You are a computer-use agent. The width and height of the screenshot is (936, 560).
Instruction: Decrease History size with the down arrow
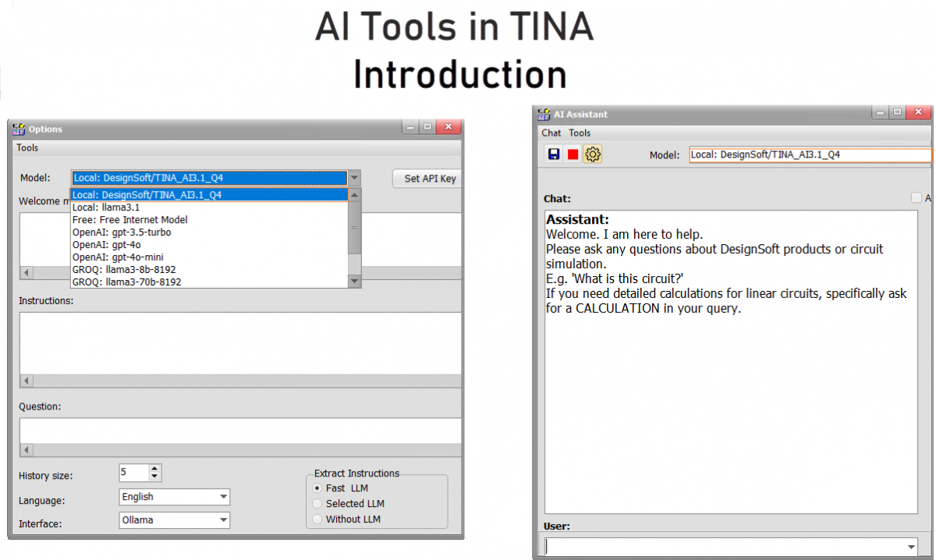coord(154,477)
